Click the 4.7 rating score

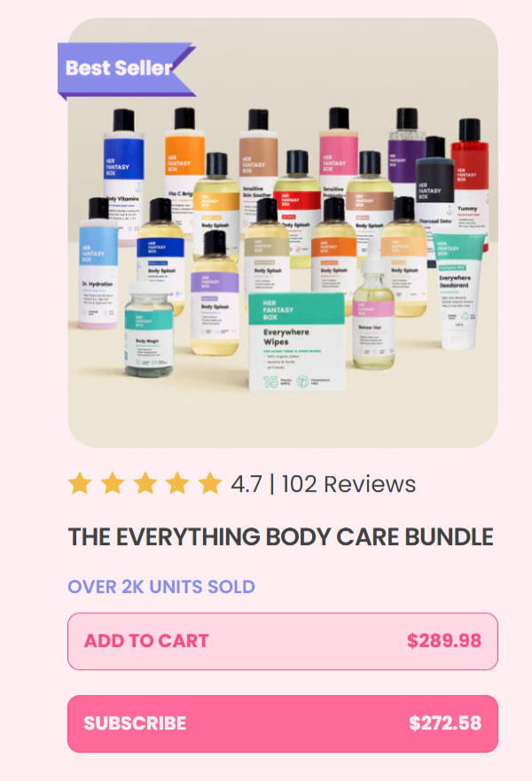[x=246, y=484]
